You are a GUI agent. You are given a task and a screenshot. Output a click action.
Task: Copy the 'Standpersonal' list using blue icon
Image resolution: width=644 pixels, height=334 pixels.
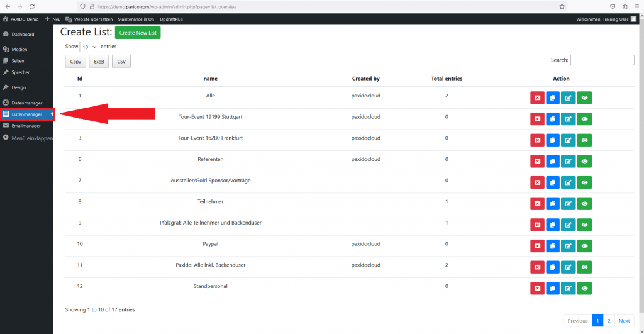pos(553,288)
